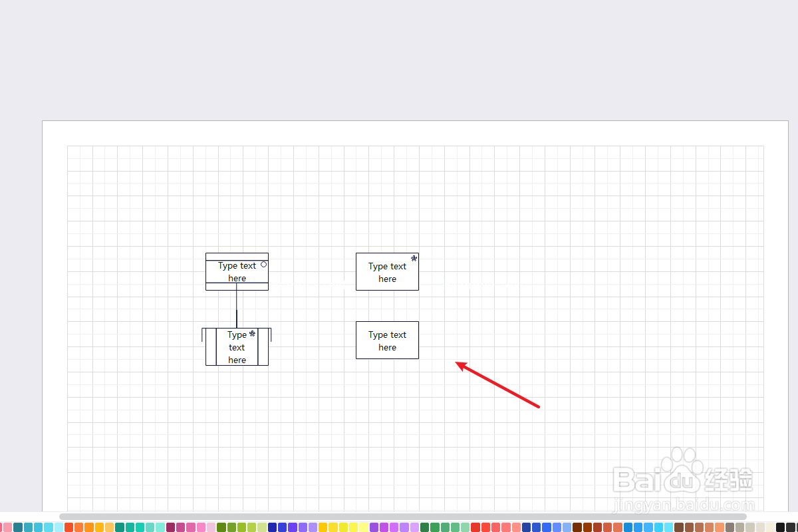The image size is (798, 532).
Task: Pick the red-orange swatch before the oranges
Action: coord(69,527)
